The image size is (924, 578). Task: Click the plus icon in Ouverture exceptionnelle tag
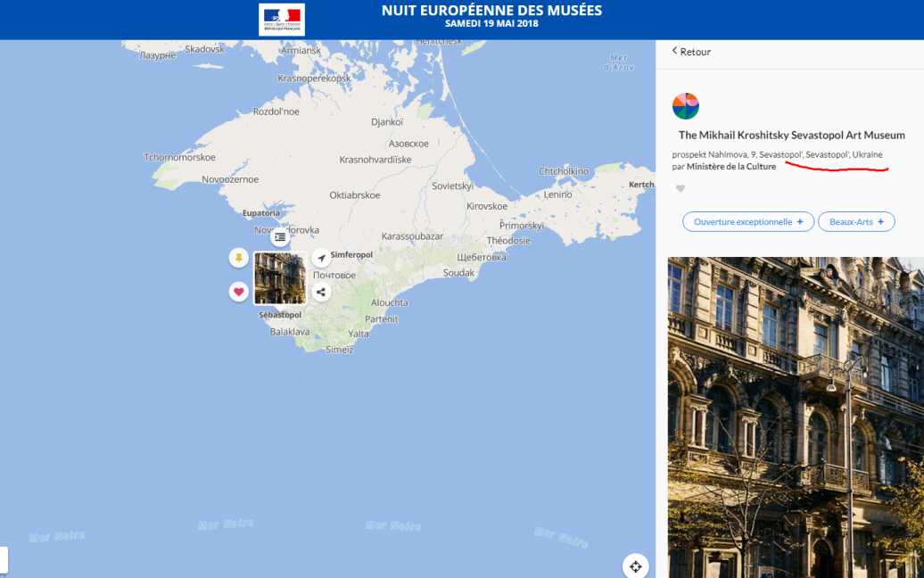800,221
